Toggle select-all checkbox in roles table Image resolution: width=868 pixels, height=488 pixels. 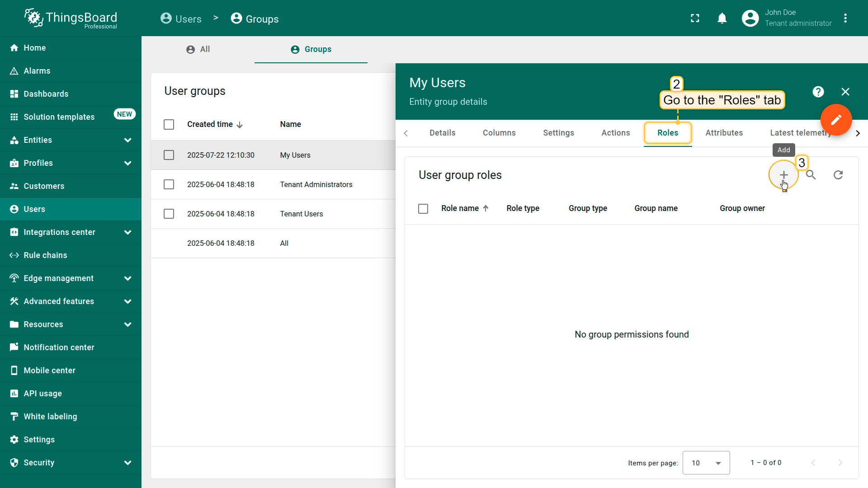[423, 209]
